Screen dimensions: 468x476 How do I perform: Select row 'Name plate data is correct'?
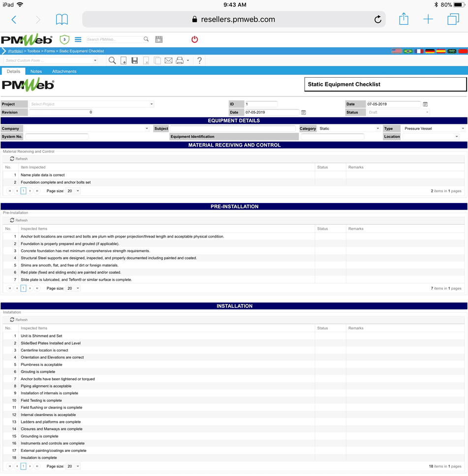(233, 175)
